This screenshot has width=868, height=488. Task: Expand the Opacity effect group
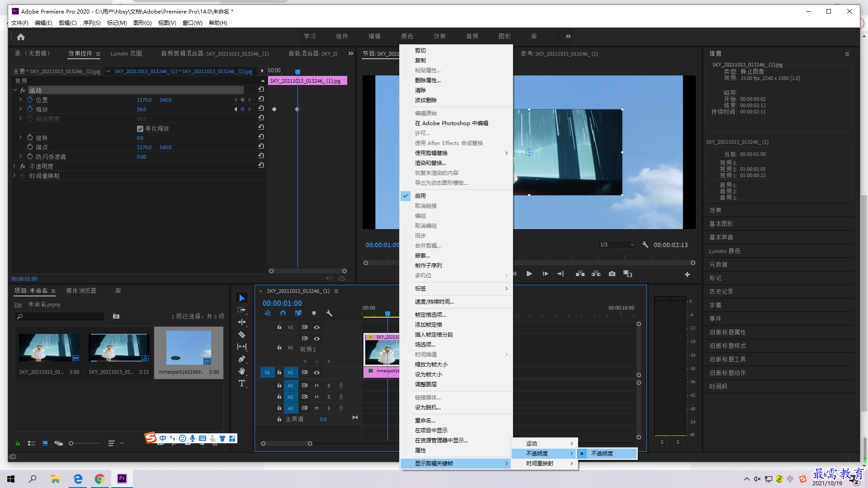(x=15, y=166)
